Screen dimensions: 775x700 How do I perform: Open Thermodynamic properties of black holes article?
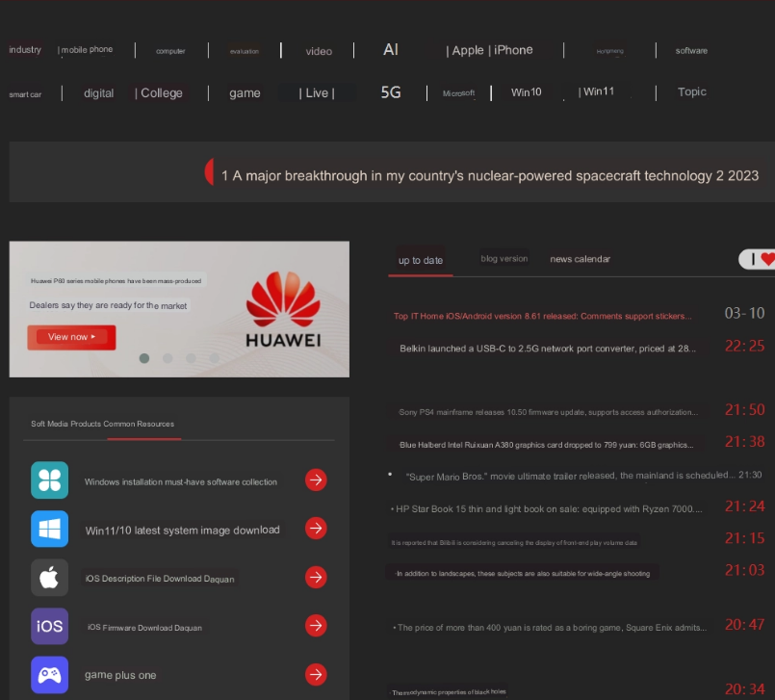pyautogui.click(x=449, y=692)
